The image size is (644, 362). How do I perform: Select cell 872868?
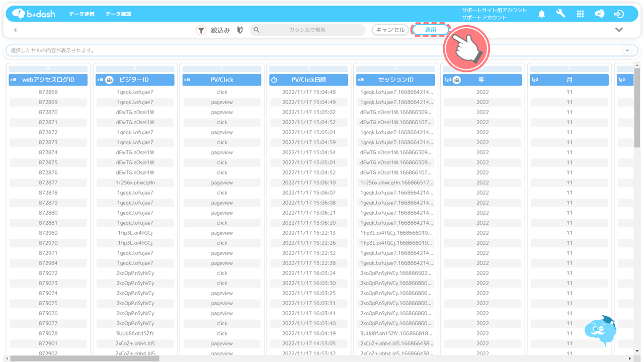48,92
